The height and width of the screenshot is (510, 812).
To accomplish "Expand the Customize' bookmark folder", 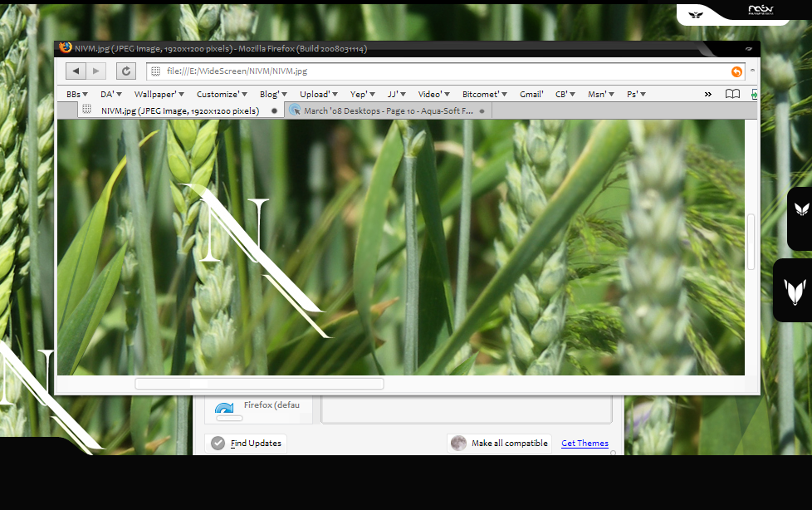I will [x=222, y=95].
